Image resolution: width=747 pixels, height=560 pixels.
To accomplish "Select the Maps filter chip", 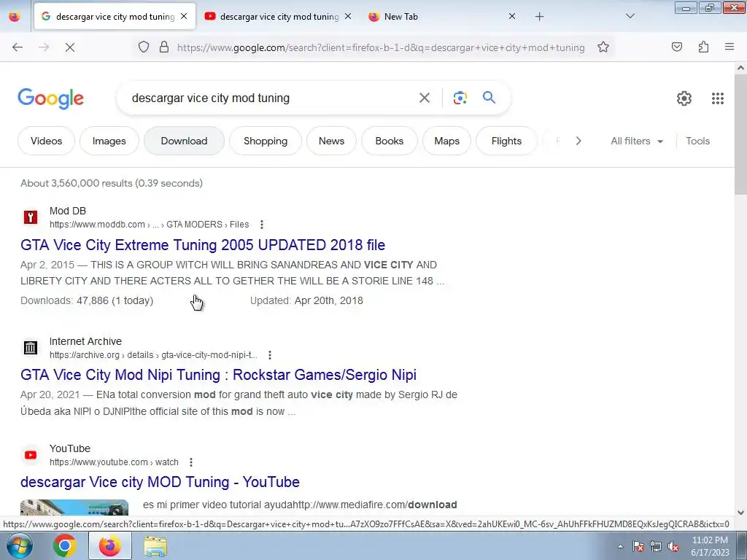I will 447,141.
